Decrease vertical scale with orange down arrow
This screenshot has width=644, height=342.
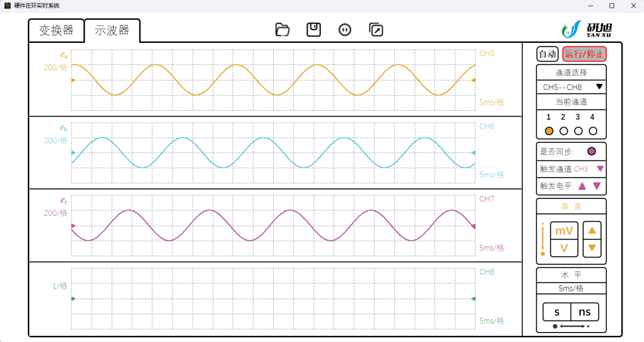[592, 248]
